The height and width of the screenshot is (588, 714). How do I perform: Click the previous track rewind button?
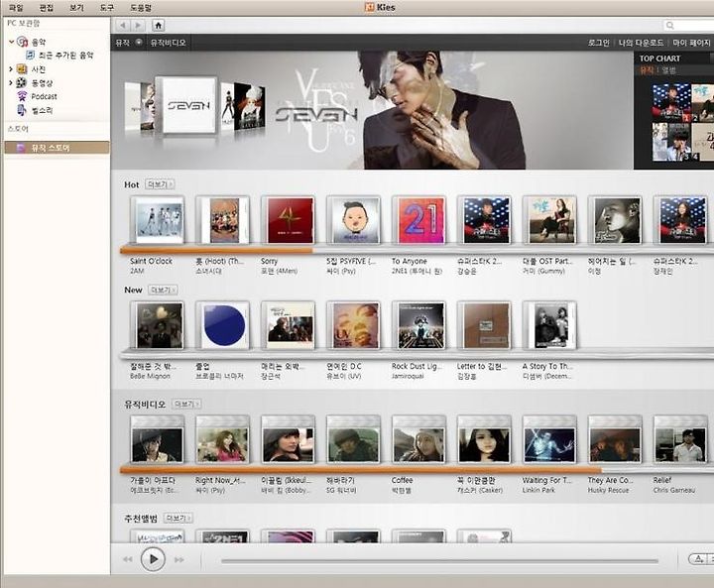[128, 559]
